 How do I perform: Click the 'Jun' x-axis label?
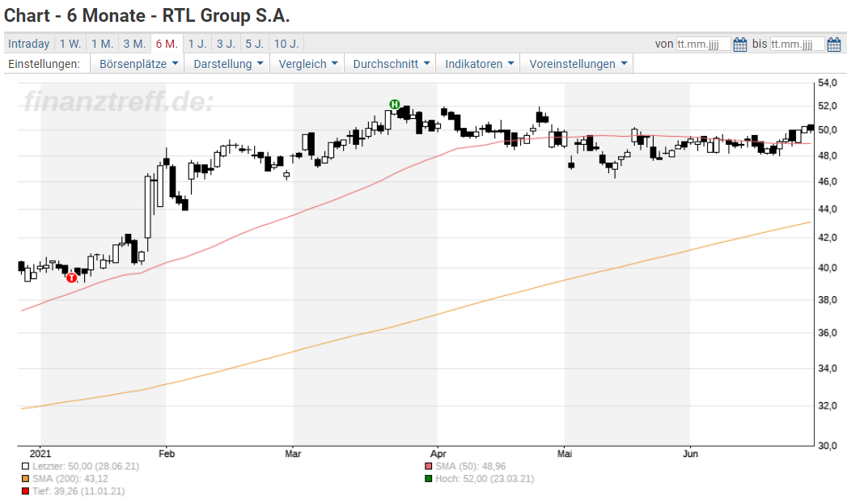coord(690,454)
